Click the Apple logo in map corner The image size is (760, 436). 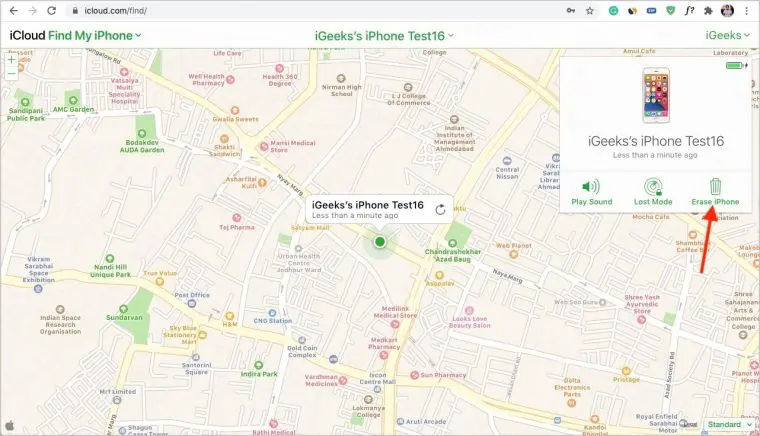pos(9,426)
